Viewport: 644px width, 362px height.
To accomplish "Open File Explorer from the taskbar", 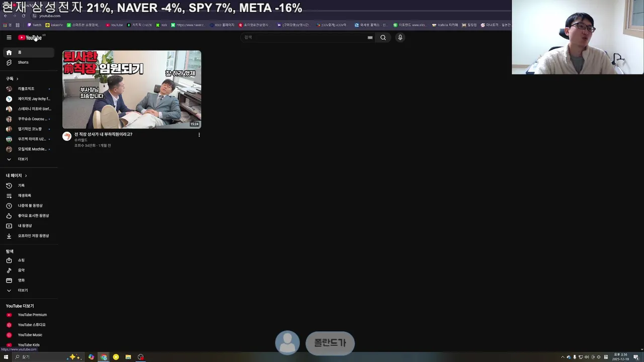I will pos(128,357).
